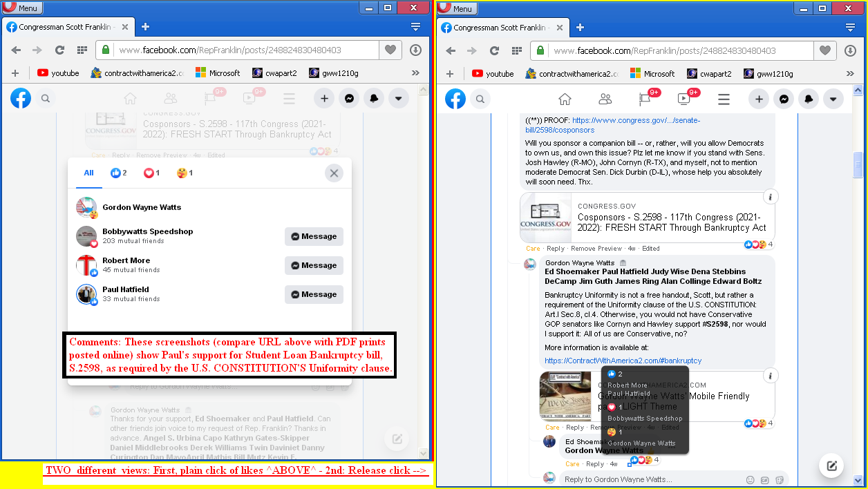Viewport: 868px width, 489px height.
Task: Open cwapart2 bookmark in right window
Action: coord(710,73)
